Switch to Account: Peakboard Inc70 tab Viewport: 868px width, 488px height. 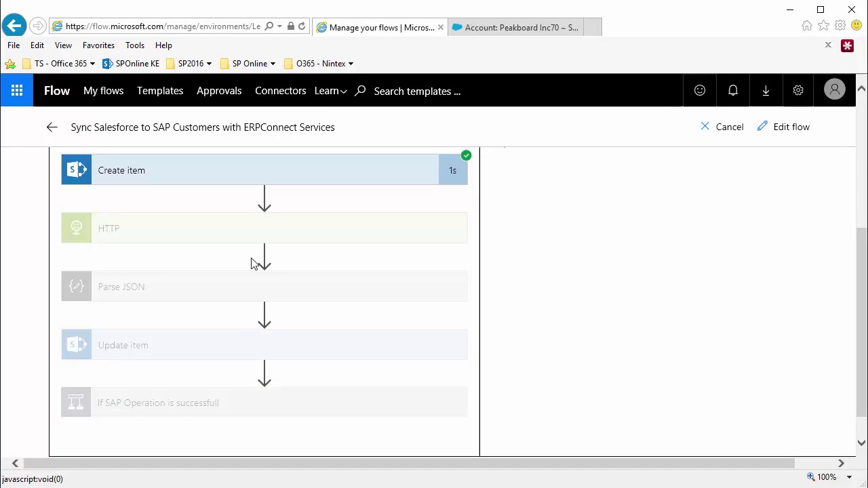coord(515,27)
